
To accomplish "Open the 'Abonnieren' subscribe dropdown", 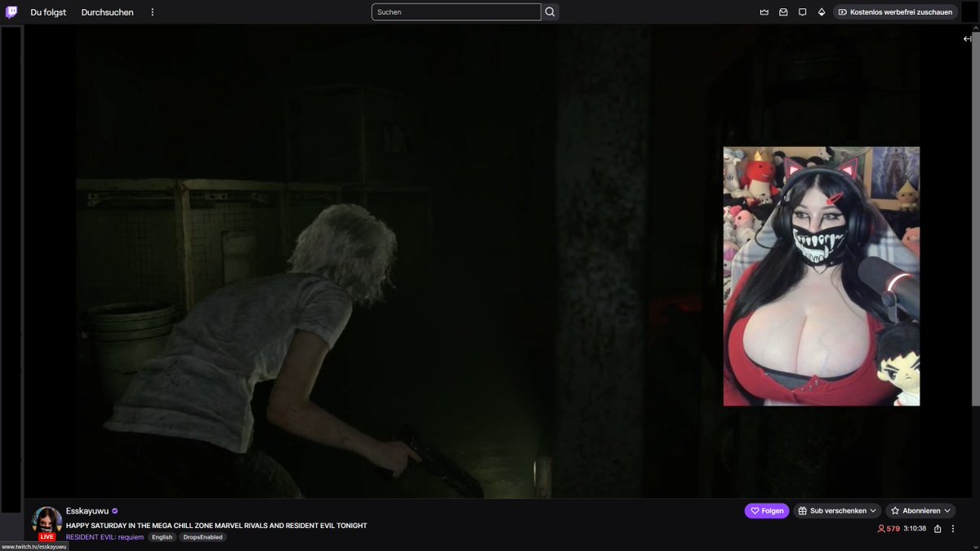I will (920, 511).
